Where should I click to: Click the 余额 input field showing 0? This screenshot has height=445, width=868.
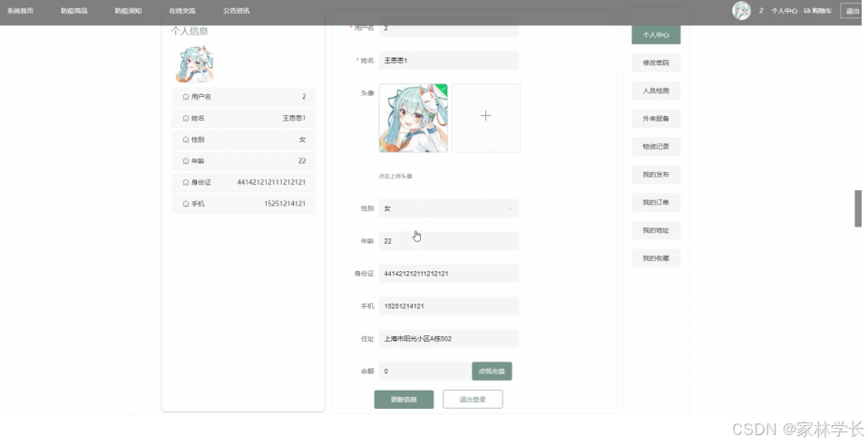click(x=425, y=372)
